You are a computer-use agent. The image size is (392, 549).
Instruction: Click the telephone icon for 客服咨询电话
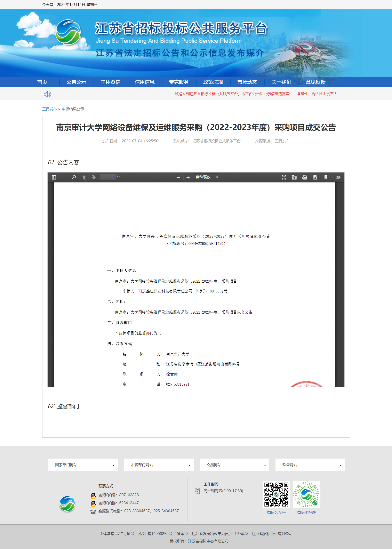93,511
